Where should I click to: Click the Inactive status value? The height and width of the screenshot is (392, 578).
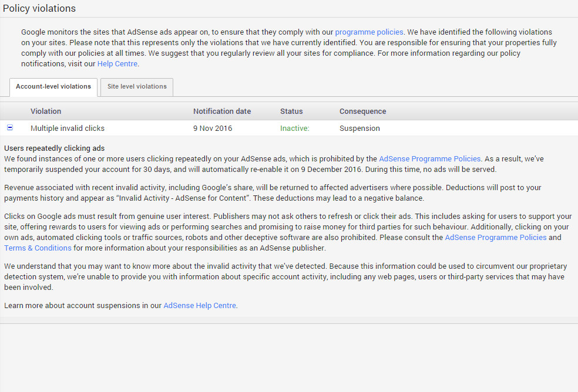pos(294,128)
